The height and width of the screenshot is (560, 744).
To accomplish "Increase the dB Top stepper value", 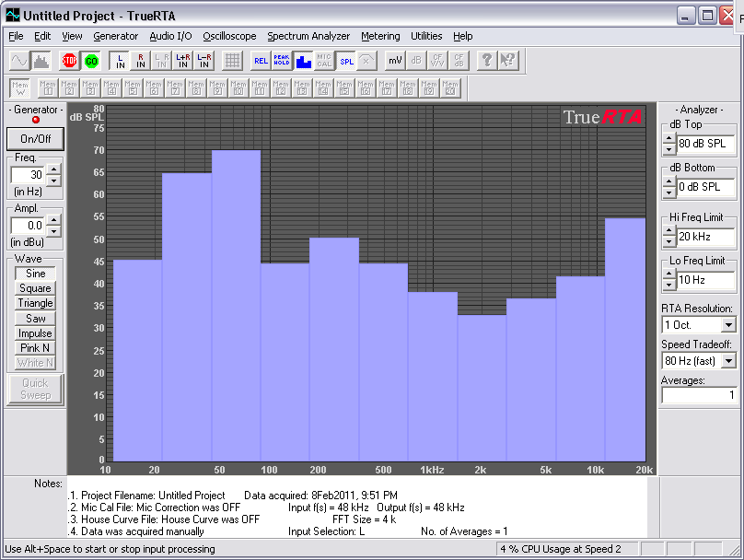I will tap(668, 139).
